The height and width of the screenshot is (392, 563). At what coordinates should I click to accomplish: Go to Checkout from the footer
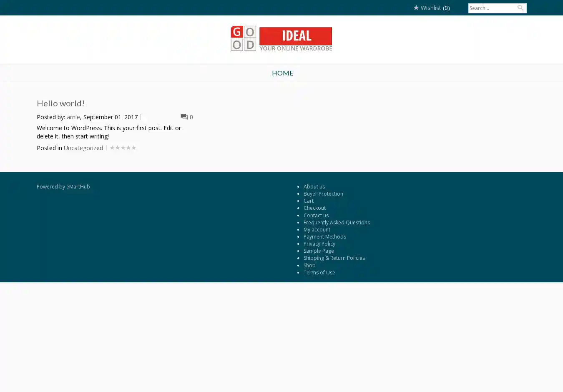(x=314, y=208)
